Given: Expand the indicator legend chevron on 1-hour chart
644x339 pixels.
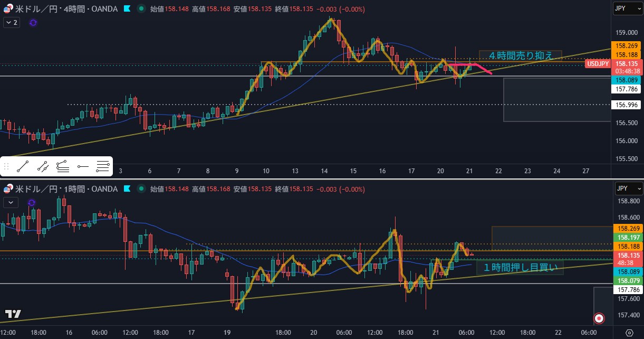Looking at the screenshot, I should (11, 202).
